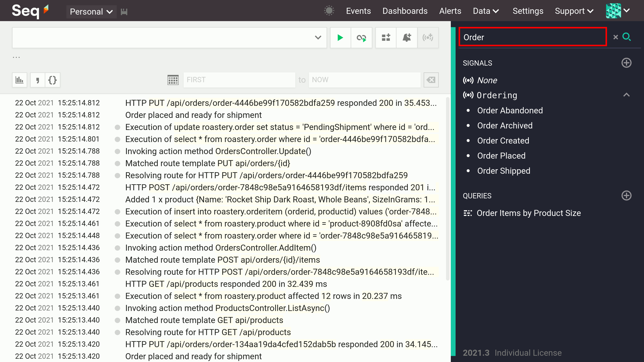This screenshot has width=644, height=362.
Task: Click level dot of 'roastery.product affected 12 rows' event
Action: [x=117, y=296]
